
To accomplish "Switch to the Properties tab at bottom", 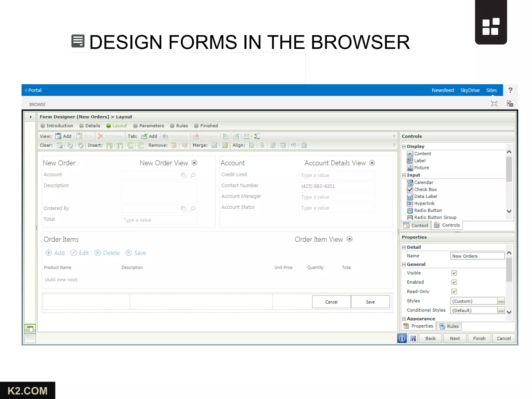I will click(x=418, y=326).
